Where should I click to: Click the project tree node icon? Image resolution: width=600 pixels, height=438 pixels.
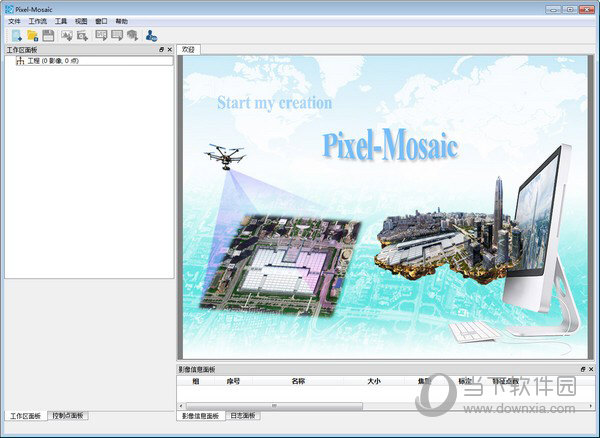(20, 61)
